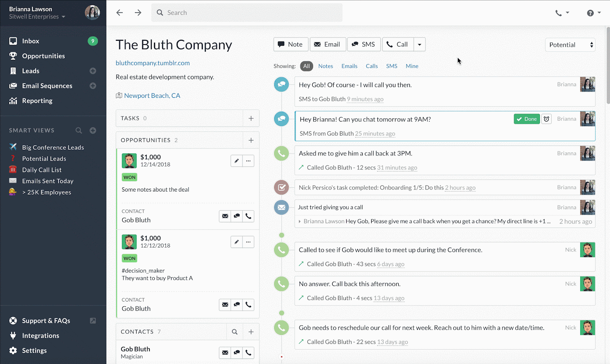Viewport: 610px width, 364px height.
Task: Open Support & FAQs
Action: click(x=46, y=321)
